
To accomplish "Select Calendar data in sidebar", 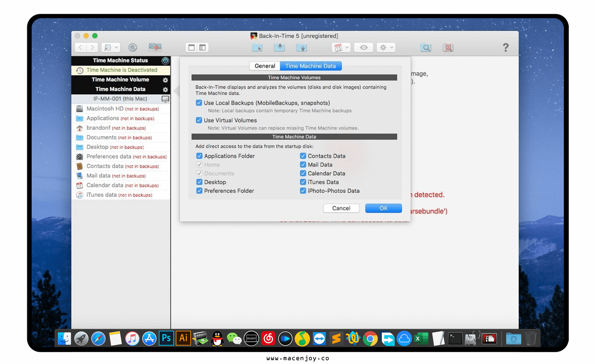I will tap(121, 185).
